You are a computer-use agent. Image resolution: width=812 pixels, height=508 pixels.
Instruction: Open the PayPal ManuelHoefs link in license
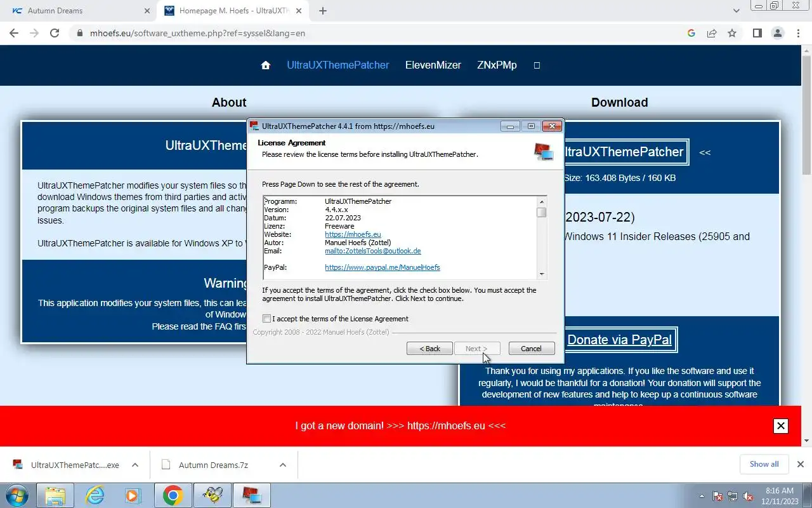point(383,267)
